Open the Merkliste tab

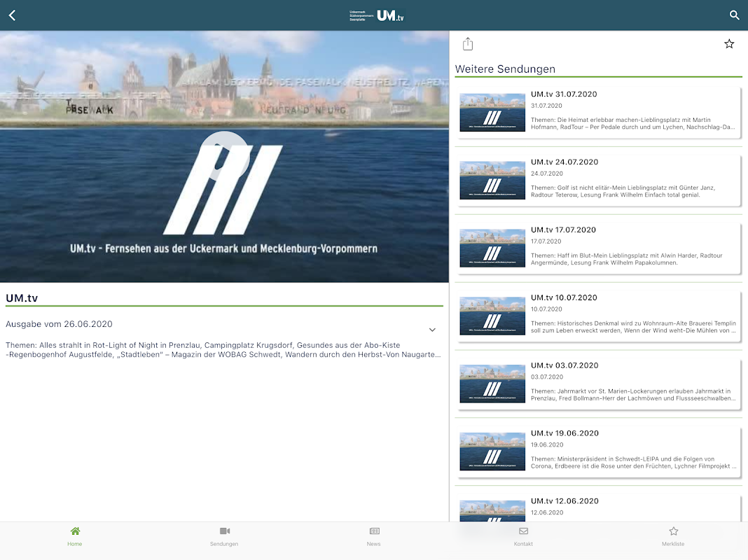[x=673, y=536]
